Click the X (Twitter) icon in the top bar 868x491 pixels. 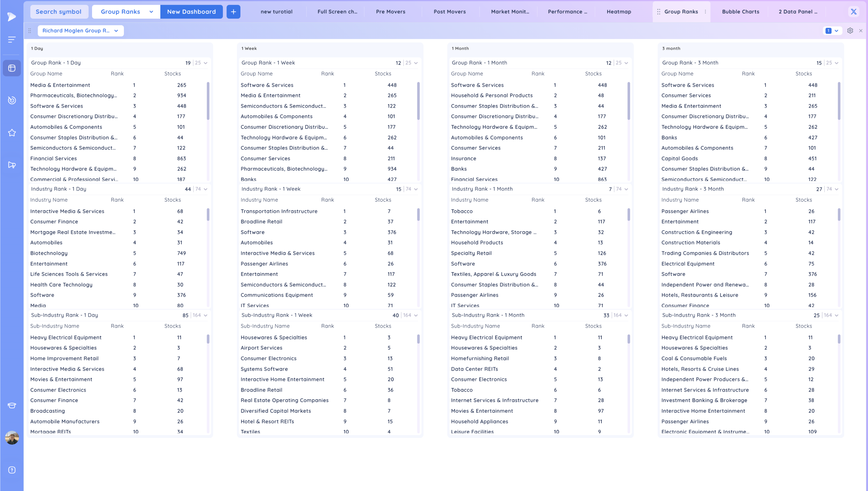click(x=853, y=12)
